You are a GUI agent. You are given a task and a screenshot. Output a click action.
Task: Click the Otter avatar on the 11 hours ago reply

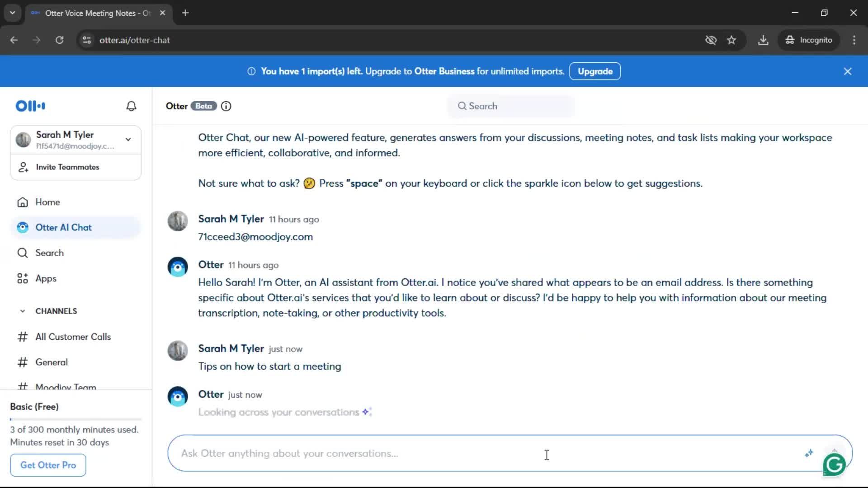pos(178,267)
